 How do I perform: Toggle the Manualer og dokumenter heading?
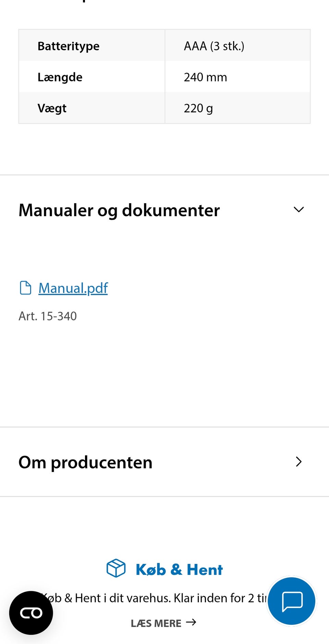pyautogui.click(x=119, y=210)
